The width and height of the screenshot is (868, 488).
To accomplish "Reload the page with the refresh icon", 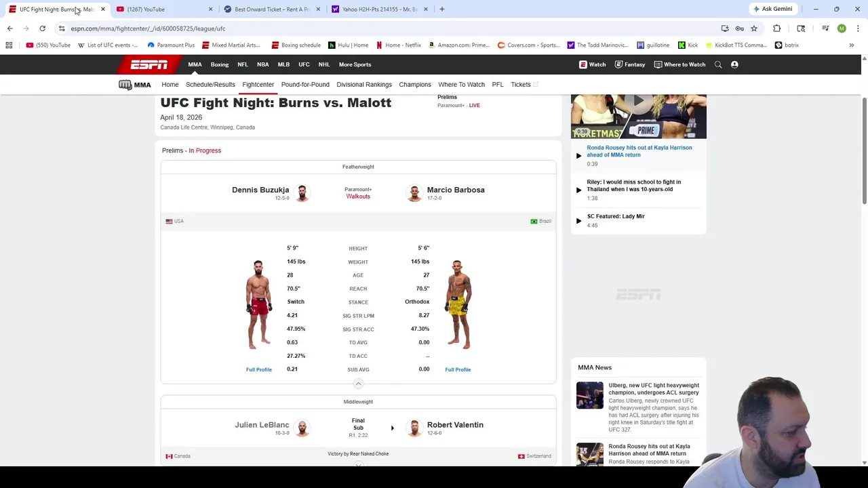I will (x=42, y=28).
